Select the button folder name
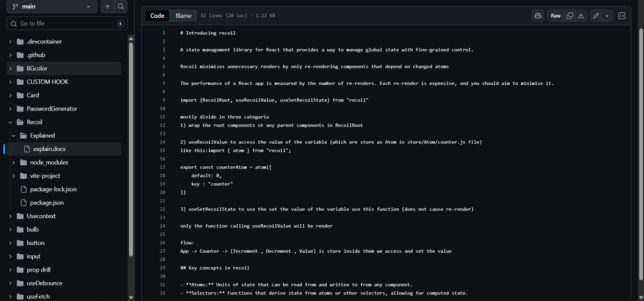This screenshot has width=644, height=301. tap(35, 243)
